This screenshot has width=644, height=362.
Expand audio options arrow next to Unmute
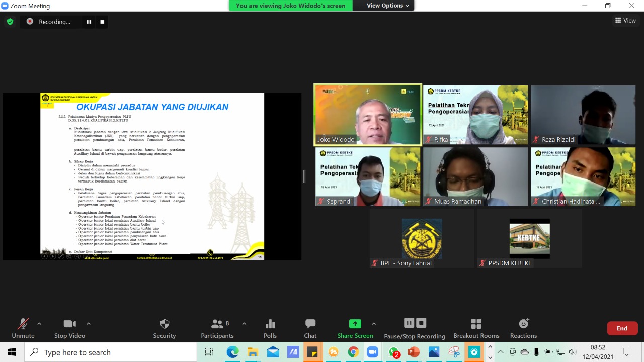(39, 324)
